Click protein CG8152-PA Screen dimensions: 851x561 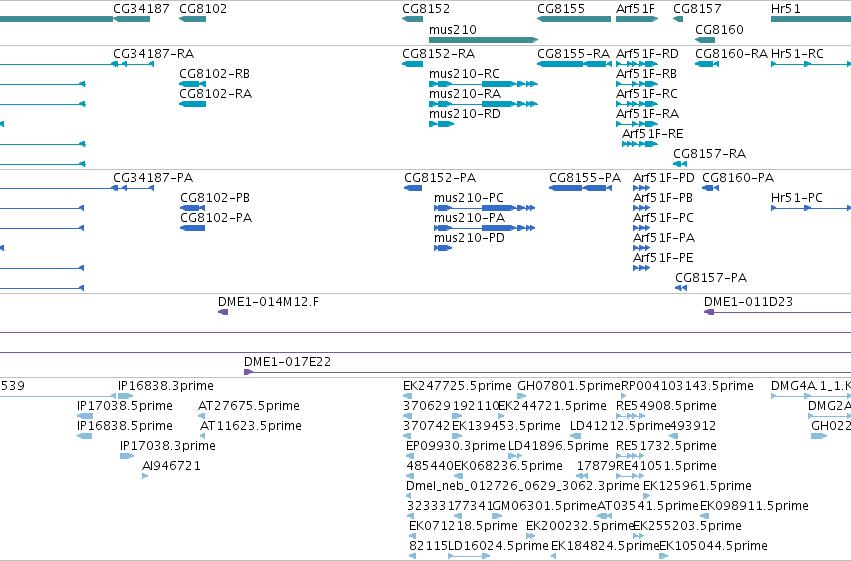tap(440, 178)
